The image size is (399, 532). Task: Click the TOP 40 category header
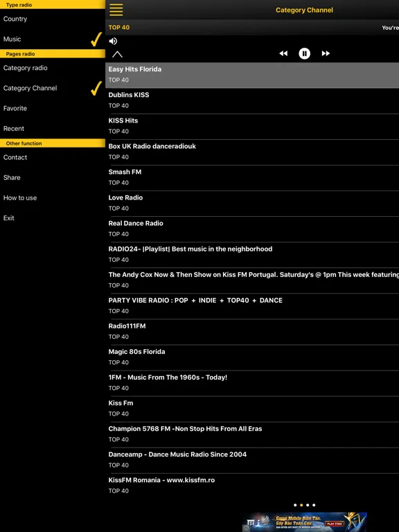coord(118,28)
